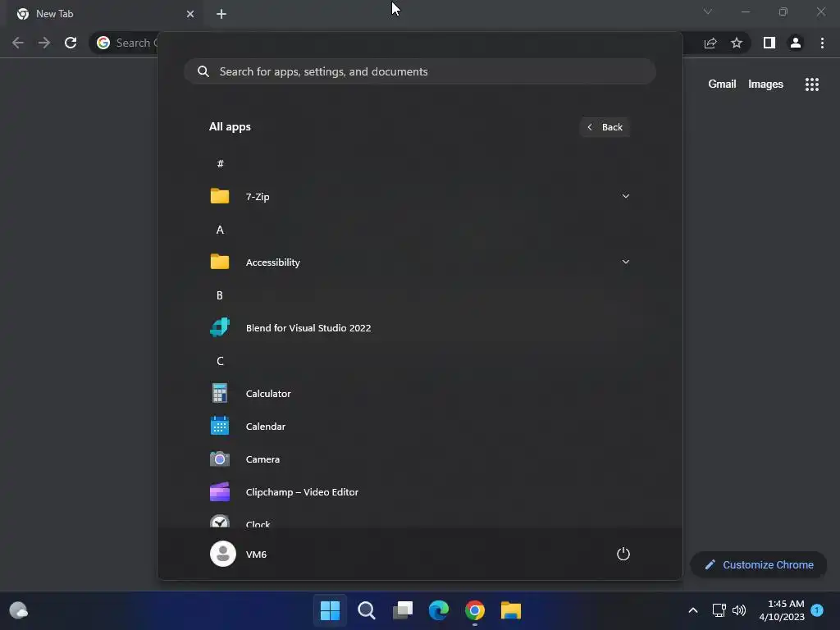Launch the Calculator app icon
The height and width of the screenshot is (630, 840).
coord(220,393)
